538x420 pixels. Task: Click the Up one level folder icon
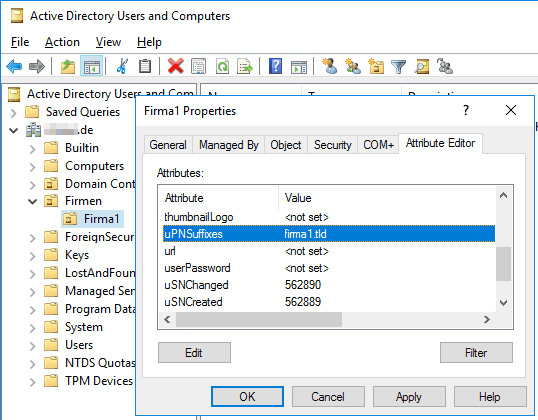(x=68, y=66)
